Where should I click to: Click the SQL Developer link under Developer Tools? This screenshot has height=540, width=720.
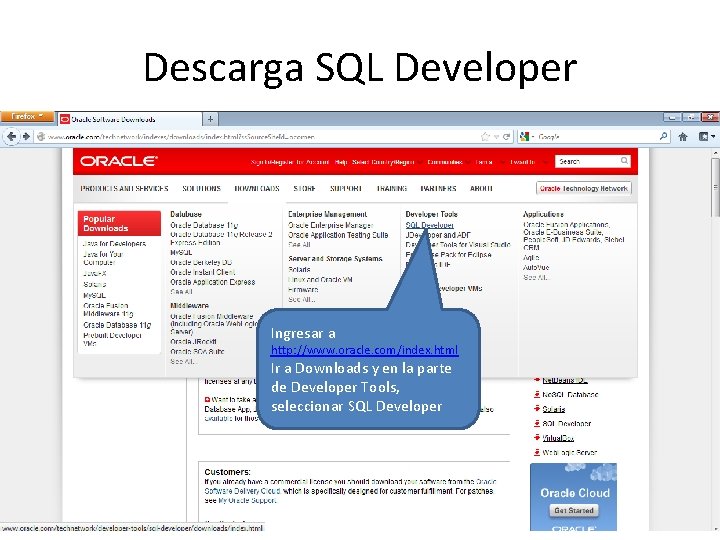pos(430,225)
